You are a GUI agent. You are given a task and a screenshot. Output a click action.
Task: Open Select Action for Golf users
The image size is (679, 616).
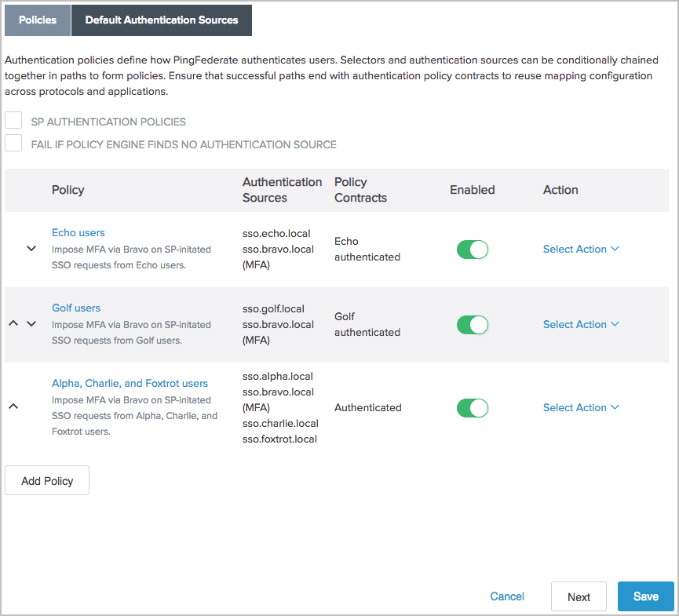click(x=581, y=324)
